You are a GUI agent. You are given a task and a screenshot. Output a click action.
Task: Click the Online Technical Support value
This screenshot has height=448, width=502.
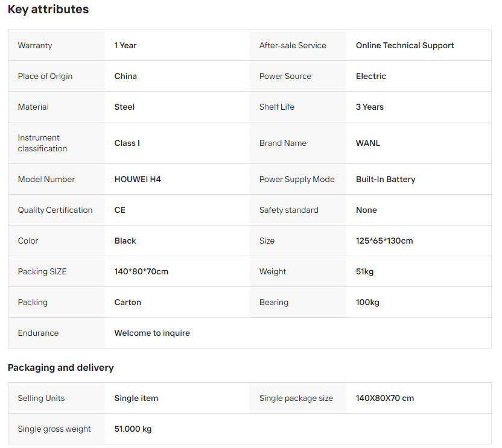pyautogui.click(x=405, y=45)
